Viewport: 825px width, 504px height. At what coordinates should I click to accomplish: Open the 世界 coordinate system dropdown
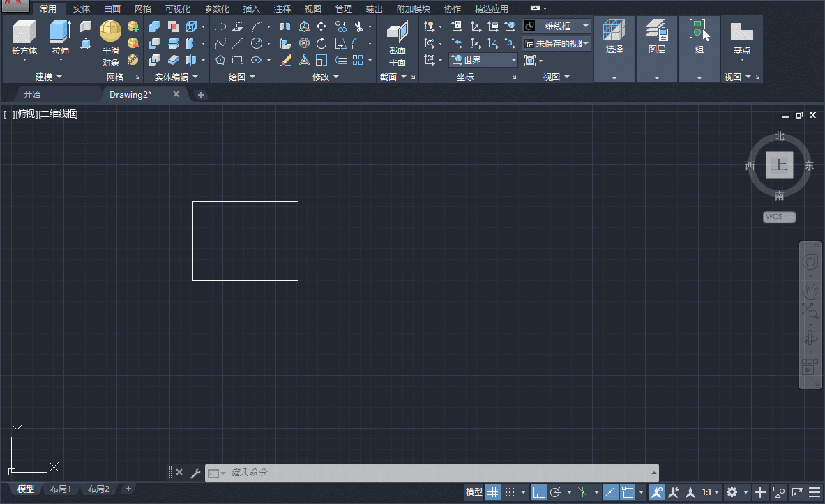511,59
